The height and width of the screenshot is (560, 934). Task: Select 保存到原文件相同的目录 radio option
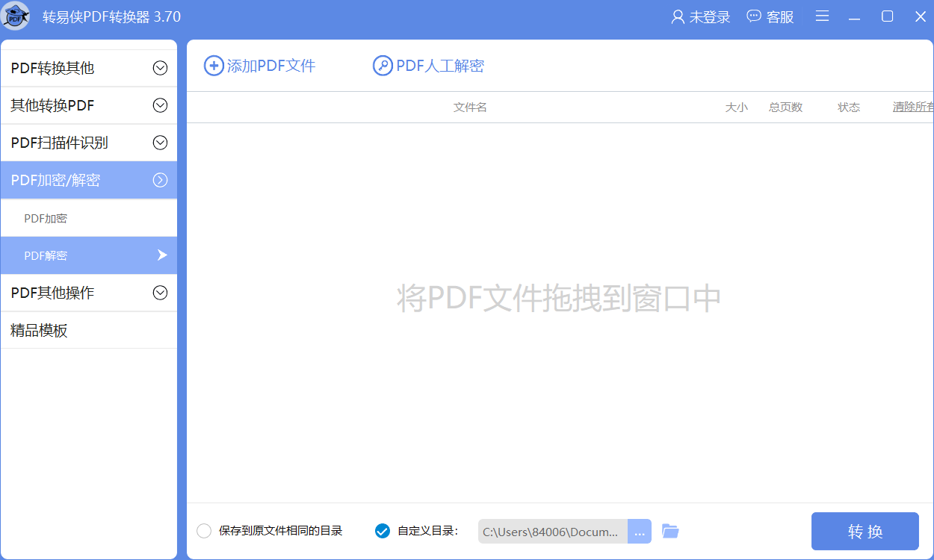point(204,532)
